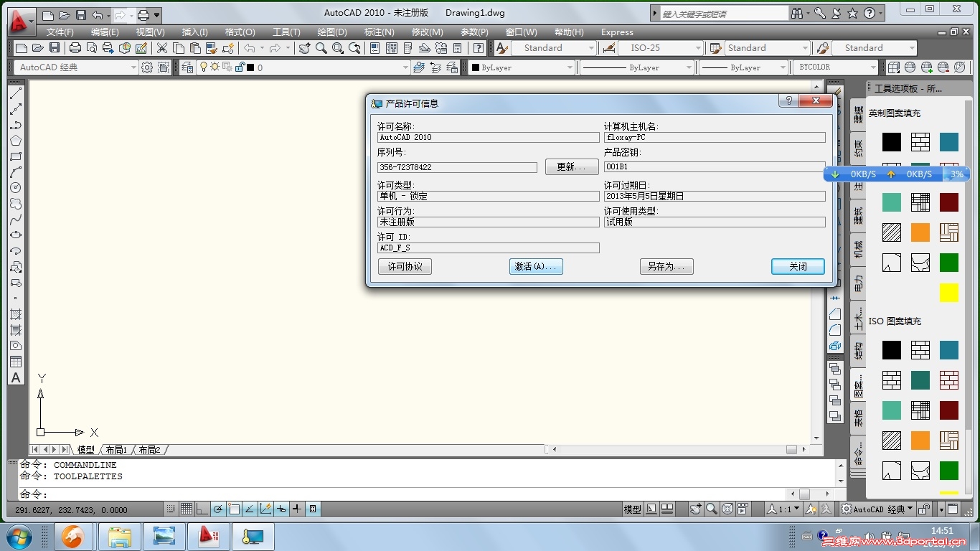Click the Zoom Realtime magnifier icon

(x=321, y=48)
